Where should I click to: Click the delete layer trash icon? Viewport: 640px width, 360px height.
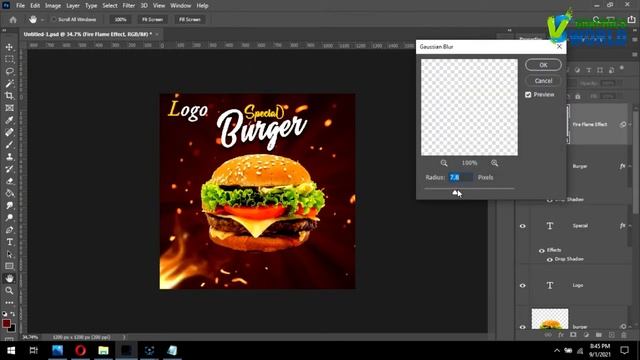(624, 335)
